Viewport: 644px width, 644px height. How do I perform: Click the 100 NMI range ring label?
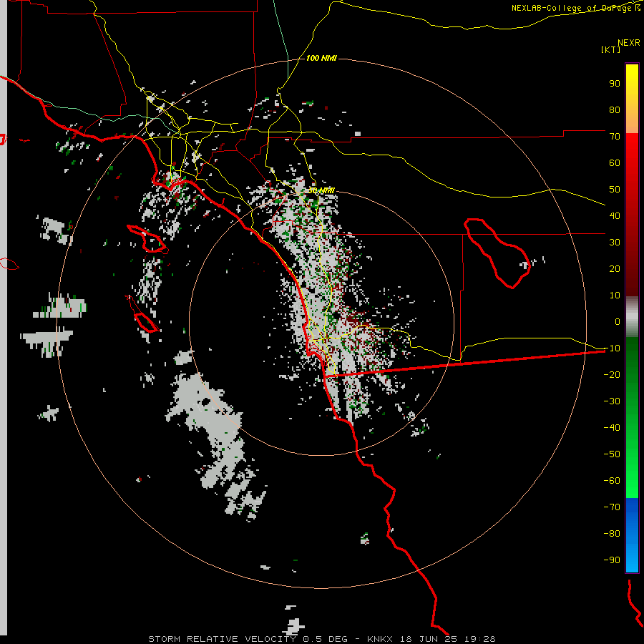tap(321, 58)
